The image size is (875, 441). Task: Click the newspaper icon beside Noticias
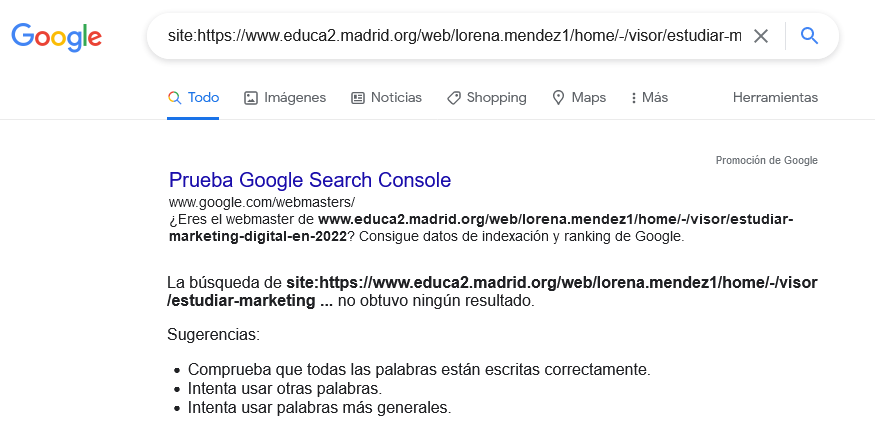pyautogui.click(x=358, y=98)
